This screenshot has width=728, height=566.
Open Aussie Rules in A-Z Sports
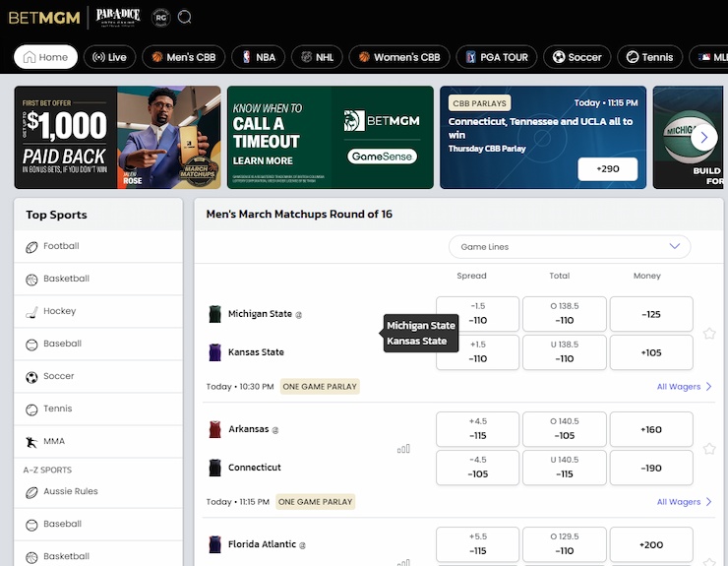98,491
